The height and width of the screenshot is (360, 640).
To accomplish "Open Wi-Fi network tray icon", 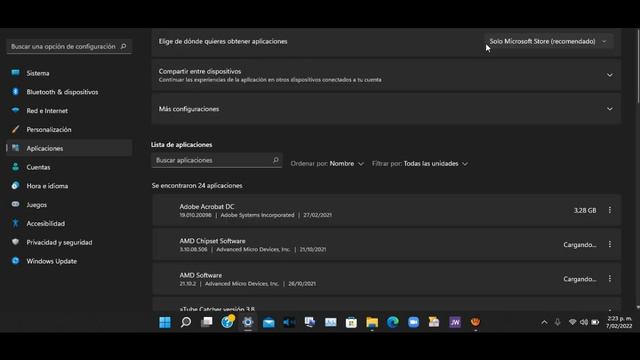I will 572,322.
